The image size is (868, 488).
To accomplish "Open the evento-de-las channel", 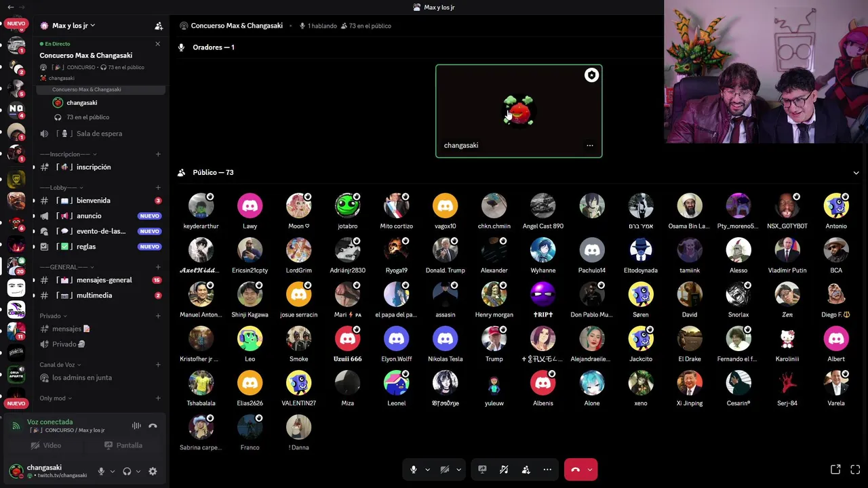I will 99,231.
